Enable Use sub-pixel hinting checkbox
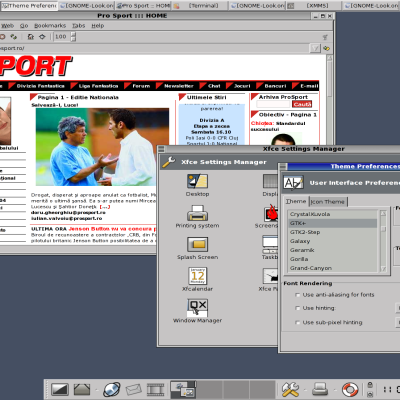Image resolution: width=400 pixels, height=400 pixels. [298, 323]
